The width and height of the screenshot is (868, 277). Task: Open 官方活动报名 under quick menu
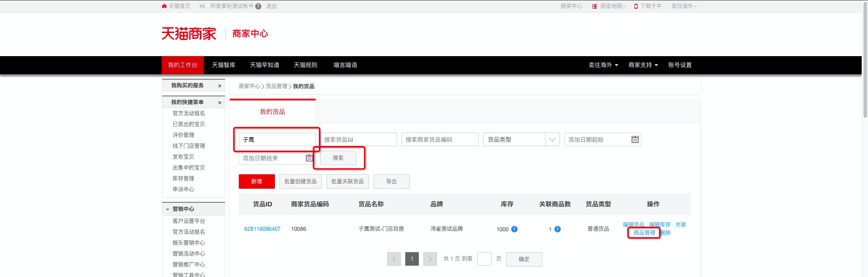tap(189, 114)
